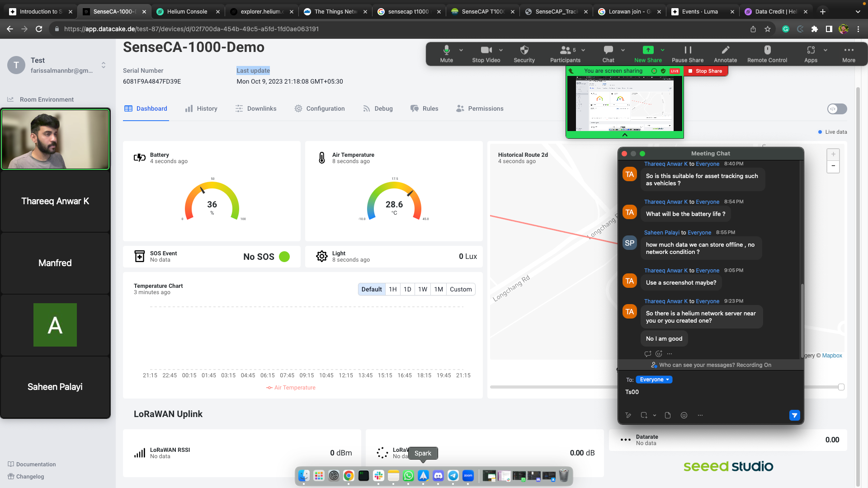Reply in thread to last message
The image size is (868, 488).
(648, 354)
